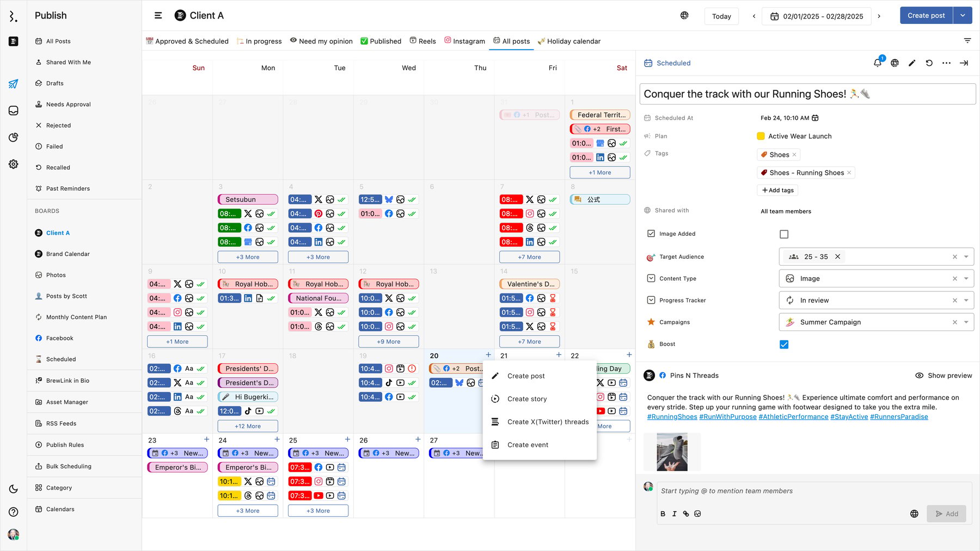Expand the Target Audience dropdown
The image size is (980, 551).
pyautogui.click(x=966, y=257)
